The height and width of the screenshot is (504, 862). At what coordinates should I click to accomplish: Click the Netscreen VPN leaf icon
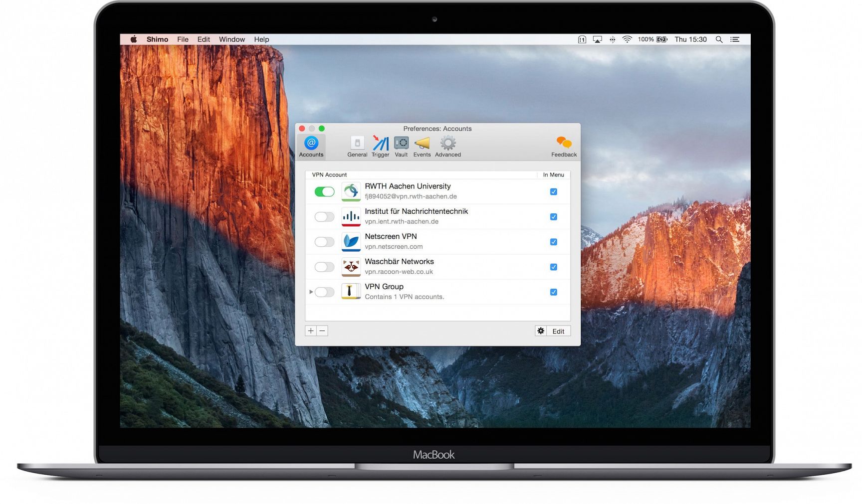click(x=351, y=242)
